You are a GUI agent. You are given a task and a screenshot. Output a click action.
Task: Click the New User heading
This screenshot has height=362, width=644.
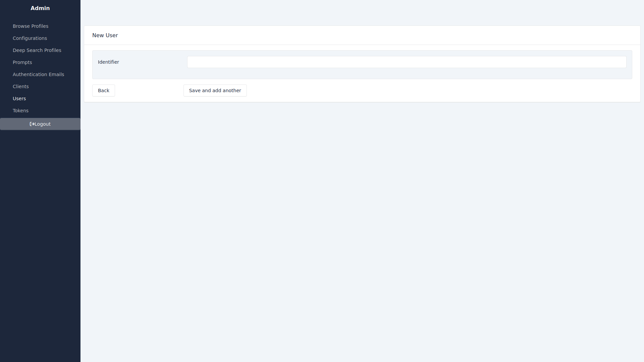click(105, 35)
